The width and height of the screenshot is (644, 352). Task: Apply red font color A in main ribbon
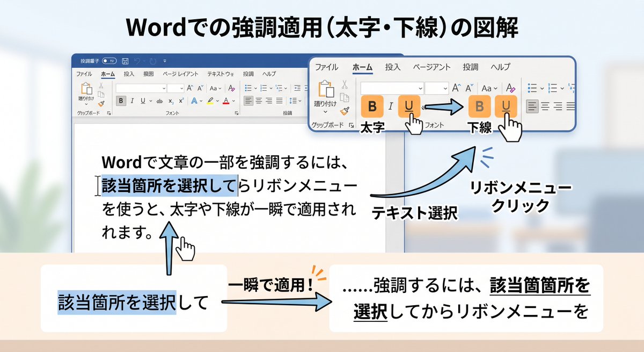(226, 100)
